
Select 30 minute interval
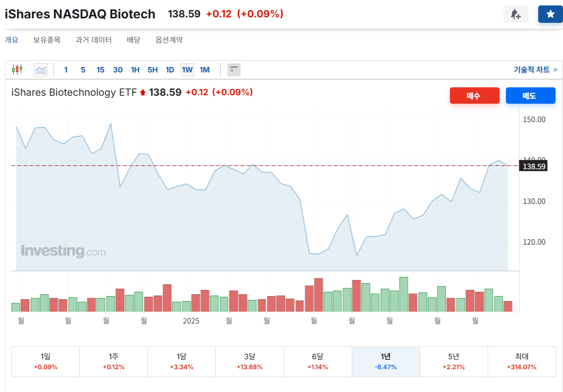pos(118,69)
